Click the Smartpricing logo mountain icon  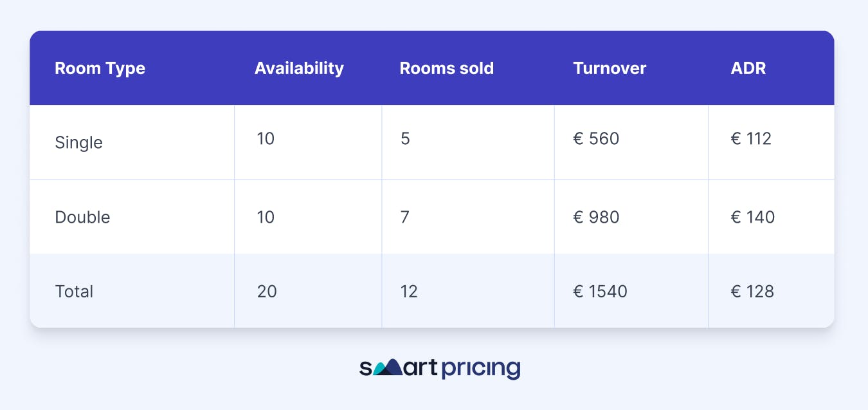pos(388,368)
